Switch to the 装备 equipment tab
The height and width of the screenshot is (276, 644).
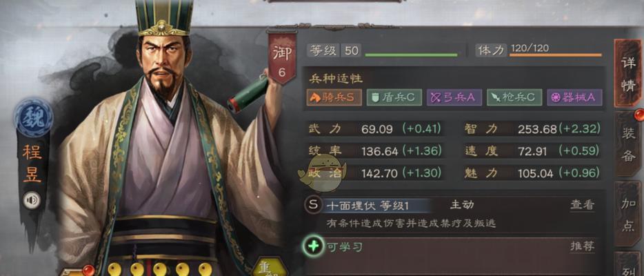628,145
